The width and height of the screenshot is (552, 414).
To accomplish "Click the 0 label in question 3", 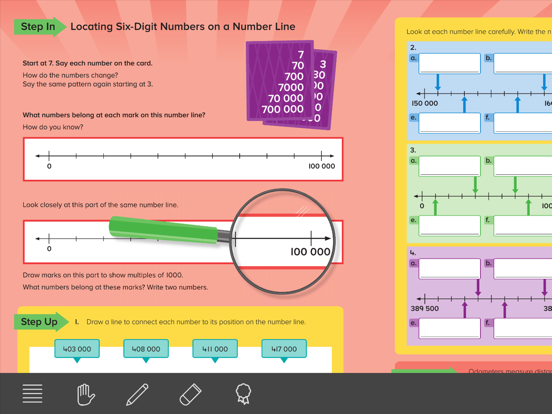I will coord(422,206).
